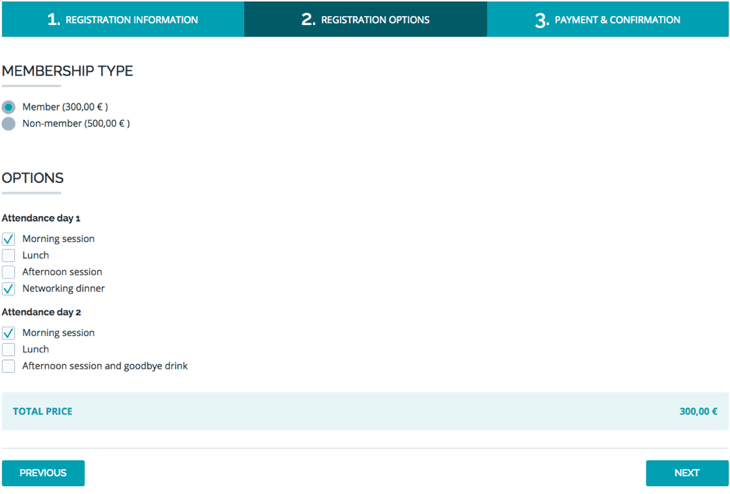Click the 300,00 € total amount

point(698,411)
